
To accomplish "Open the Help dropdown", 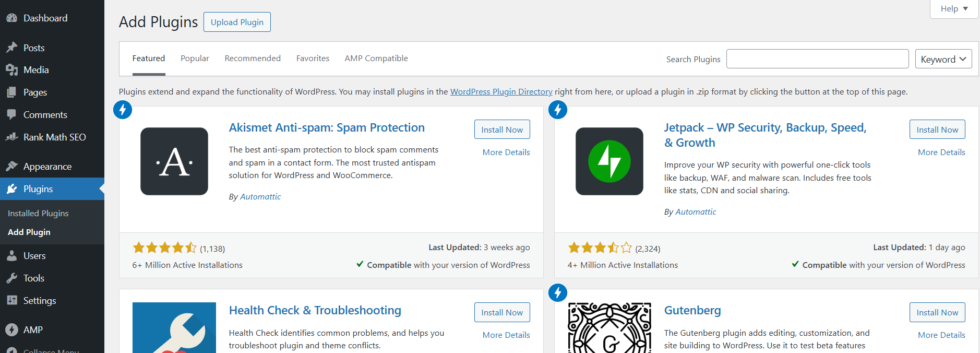I will point(954,9).
